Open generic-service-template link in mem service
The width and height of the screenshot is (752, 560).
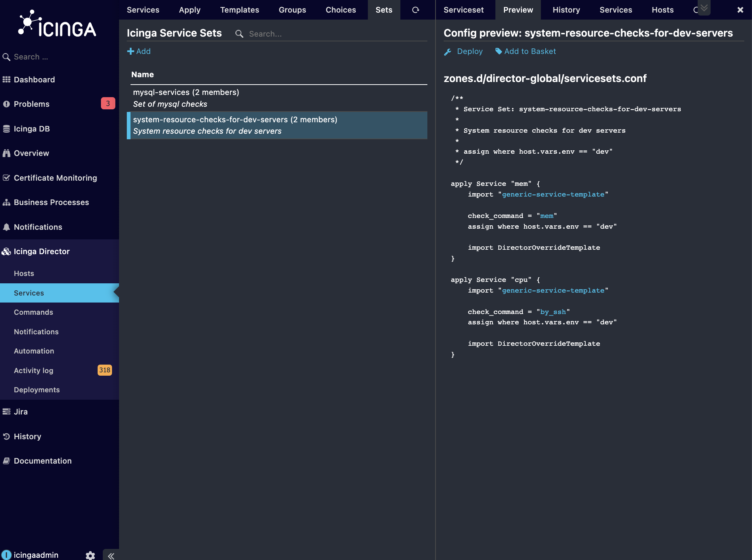[x=553, y=194]
